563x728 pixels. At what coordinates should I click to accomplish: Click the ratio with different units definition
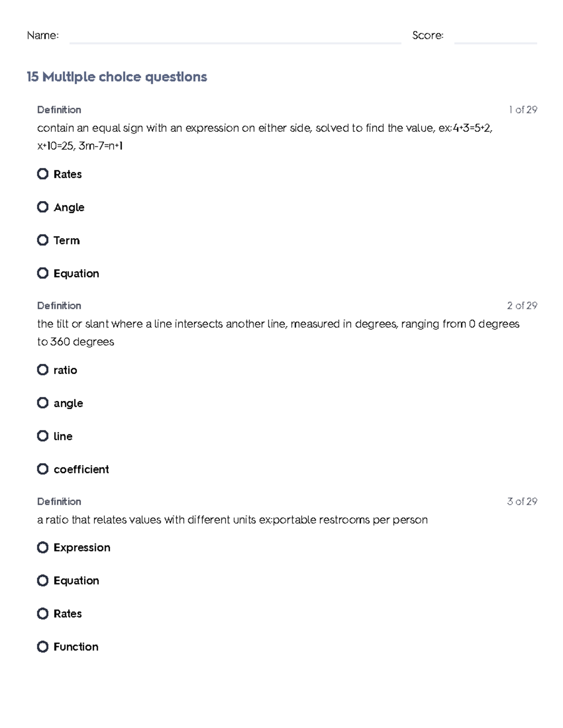[x=232, y=520]
